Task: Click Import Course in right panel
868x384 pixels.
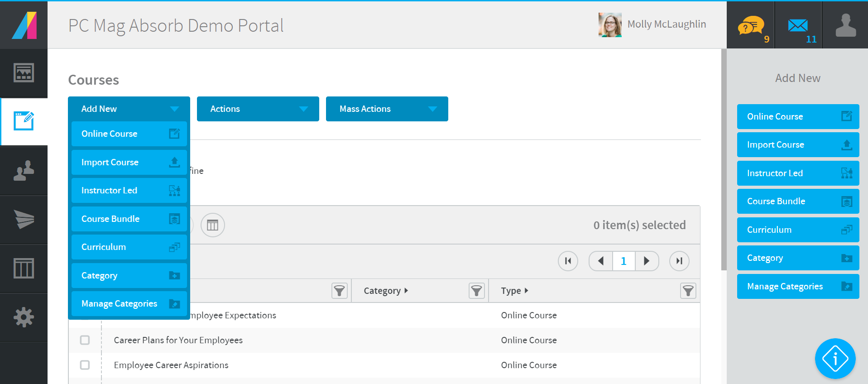Action: [x=798, y=145]
